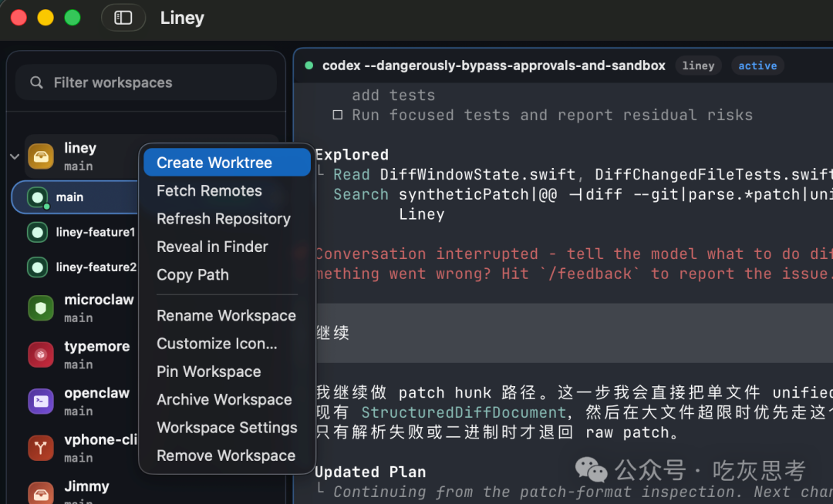Click the typemore workspace icon
Image resolution: width=833 pixels, height=504 pixels.
[x=41, y=354]
